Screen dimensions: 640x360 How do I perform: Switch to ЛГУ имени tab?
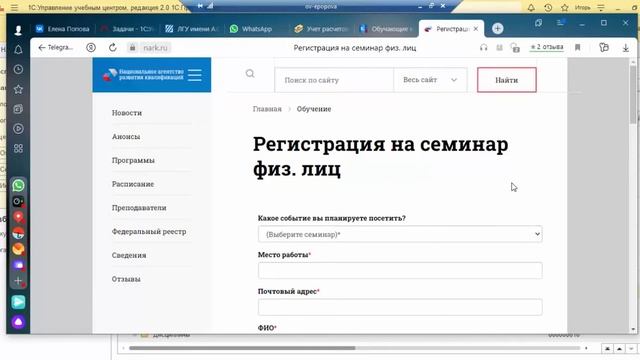[192, 29]
